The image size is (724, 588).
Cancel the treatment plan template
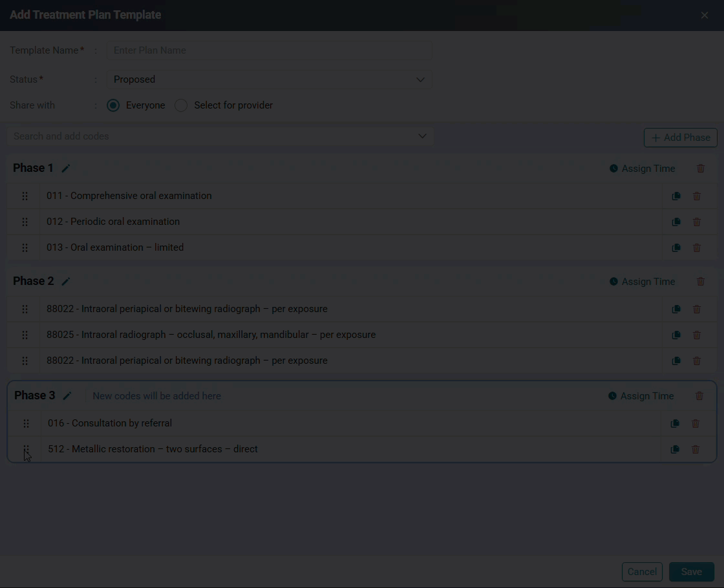(642, 572)
